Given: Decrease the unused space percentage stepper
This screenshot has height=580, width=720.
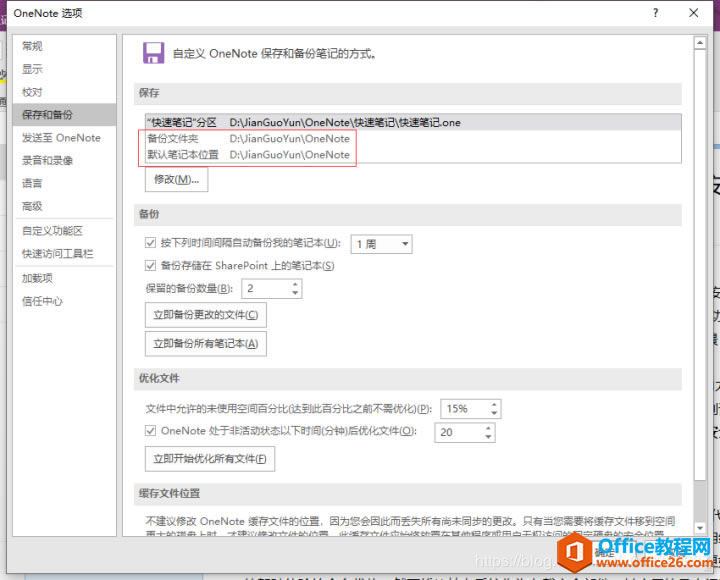Looking at the screenshot, I should 494,413.
